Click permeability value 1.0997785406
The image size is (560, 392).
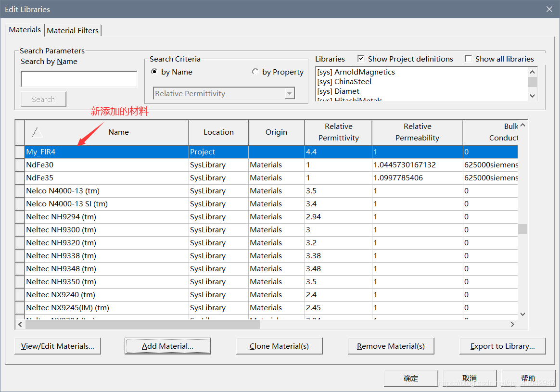[418, 178]
